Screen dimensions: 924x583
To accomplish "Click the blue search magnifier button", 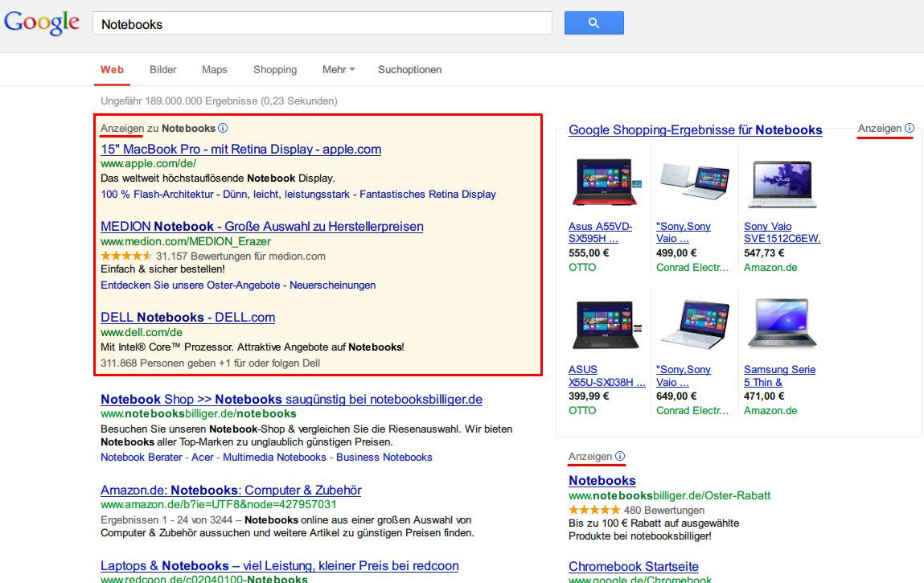I will [x=594, y=23].
